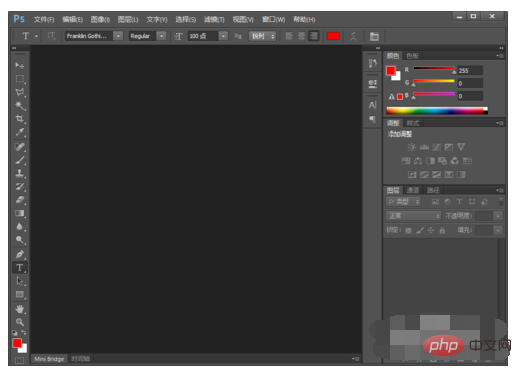Open the Properties panel icon

372,83
